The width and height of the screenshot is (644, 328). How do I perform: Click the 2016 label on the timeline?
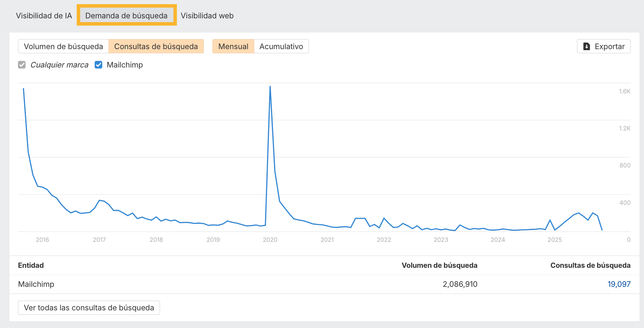[42, 240]
